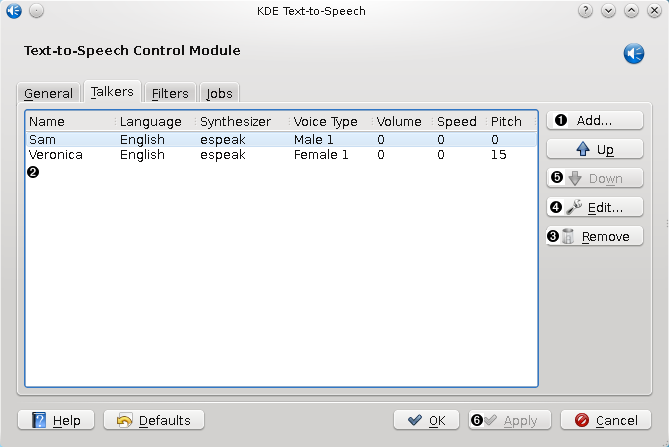This screenshot has width=669, height=447.
Task: Click the trash can icon on Remove
Action: [569, 237]
